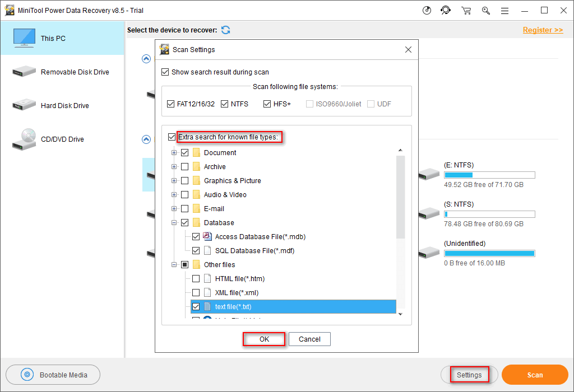The image size is (574, 392).
Task: Click the XML file icon
Action: 207,292
